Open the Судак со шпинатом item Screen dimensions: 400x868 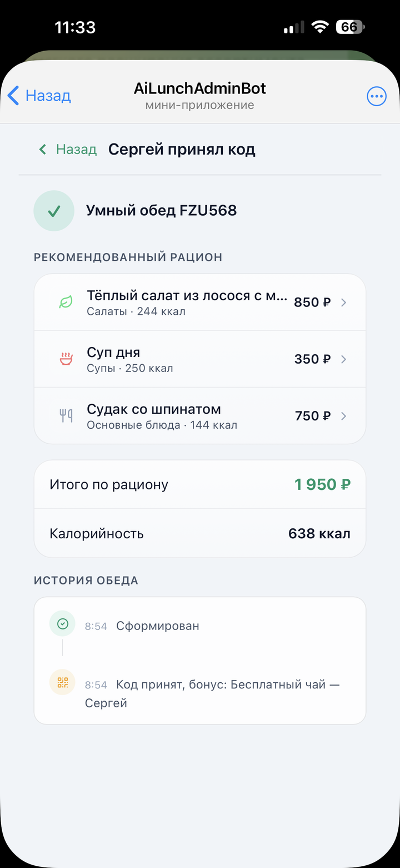point(200,416)
